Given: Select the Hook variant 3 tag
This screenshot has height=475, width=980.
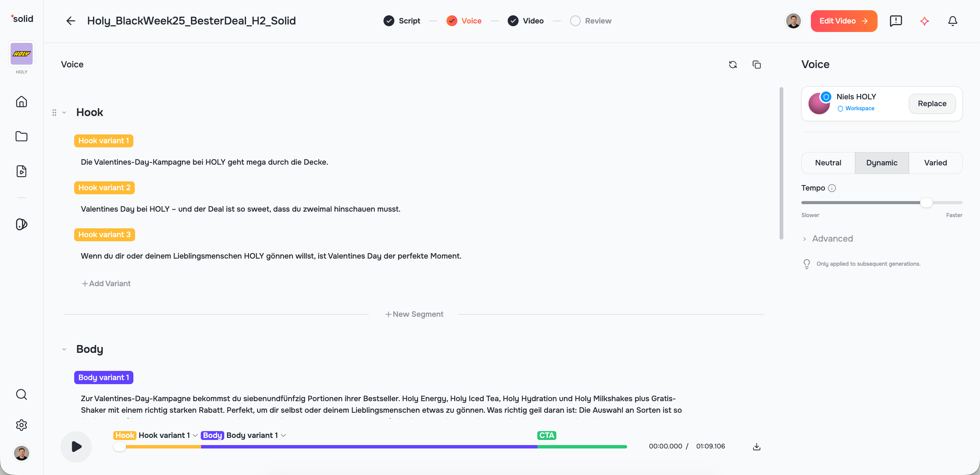Looking at the screenshot, I should click(104, 235).
